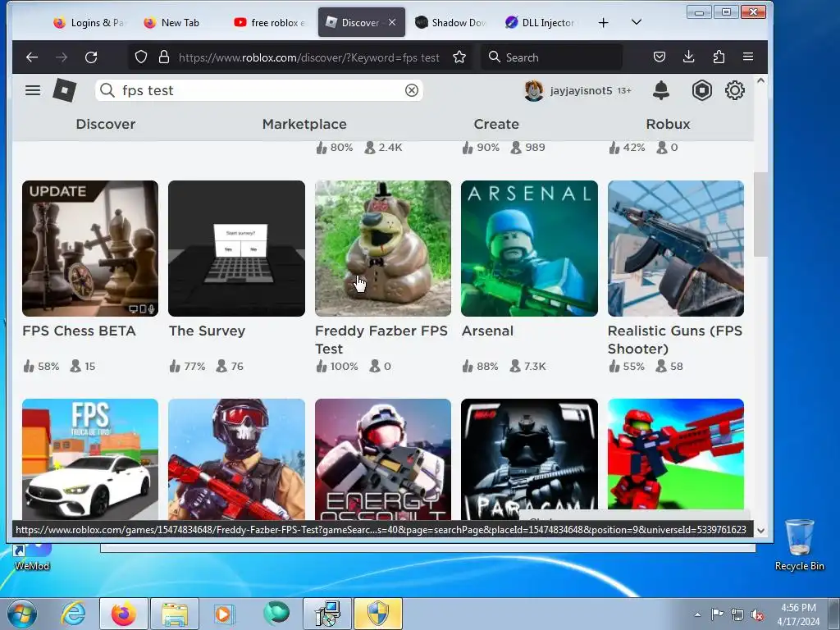This screenshot has height=630, width=840.
Task: Switch to the DLL Injector tab
Action: (541, 22)
